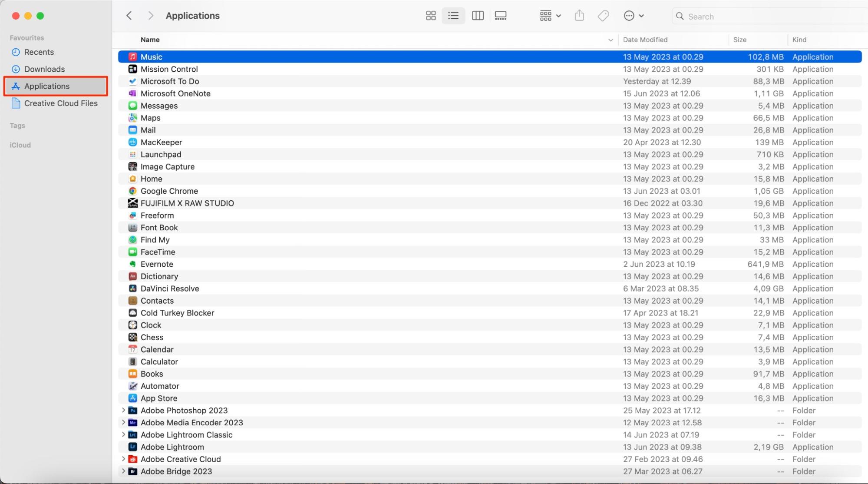This screenshot has width=868, height=484.
Task: Select the Calculator row
Action: [490, 361]
